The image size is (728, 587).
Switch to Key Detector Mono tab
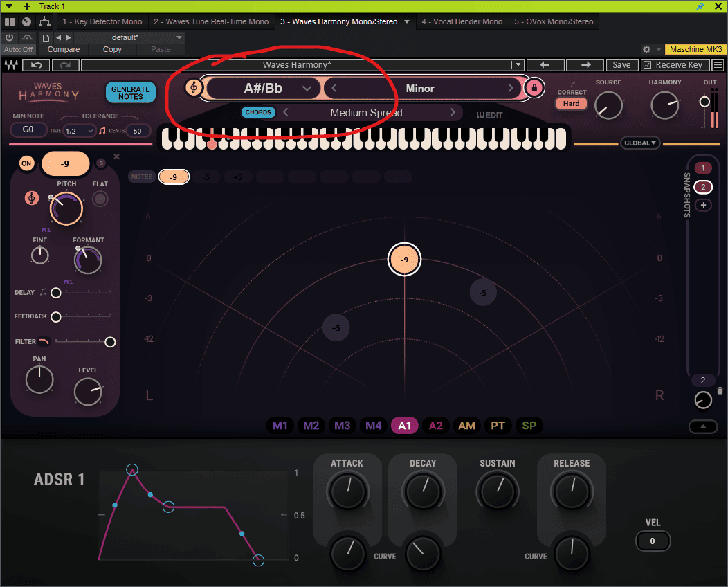coord(102,21)
